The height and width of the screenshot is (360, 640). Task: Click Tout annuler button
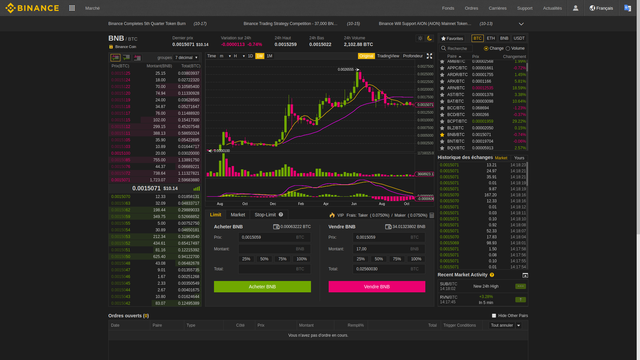[502, 325]
